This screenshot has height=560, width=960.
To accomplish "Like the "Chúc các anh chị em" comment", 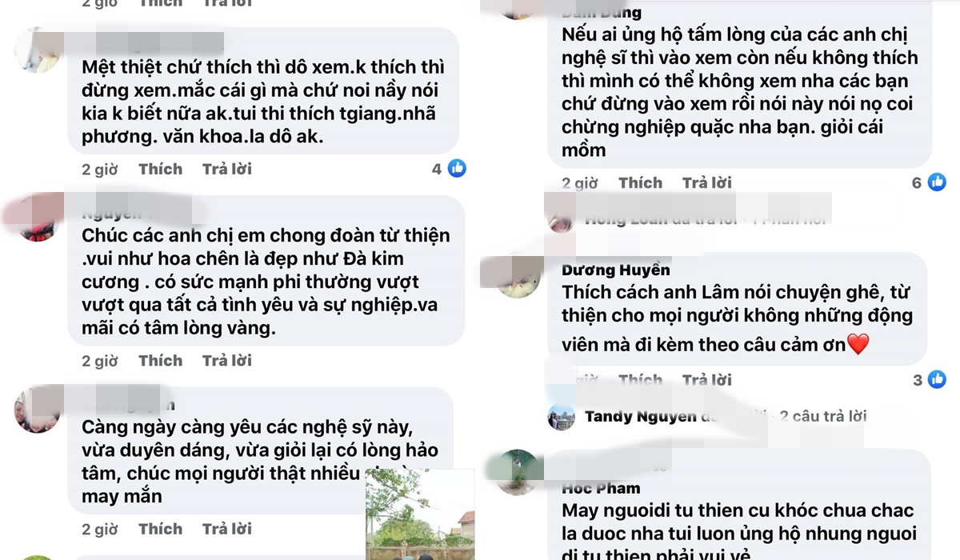I will 160,361.
